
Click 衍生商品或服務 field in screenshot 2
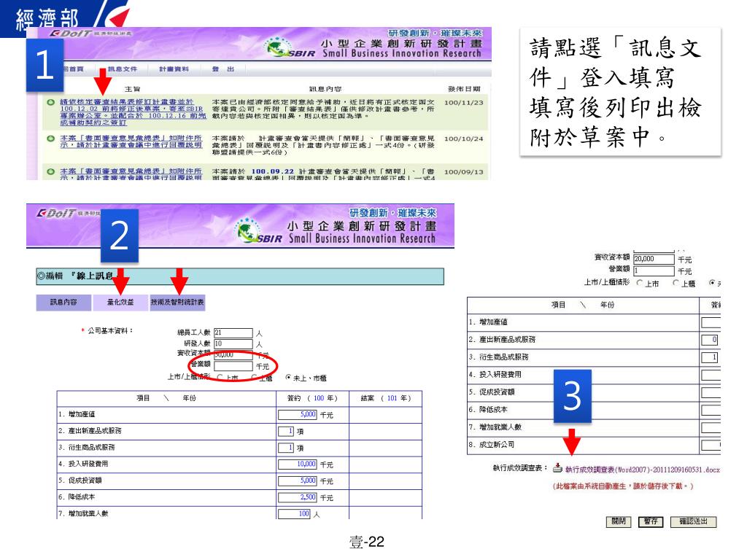(286, 448)
